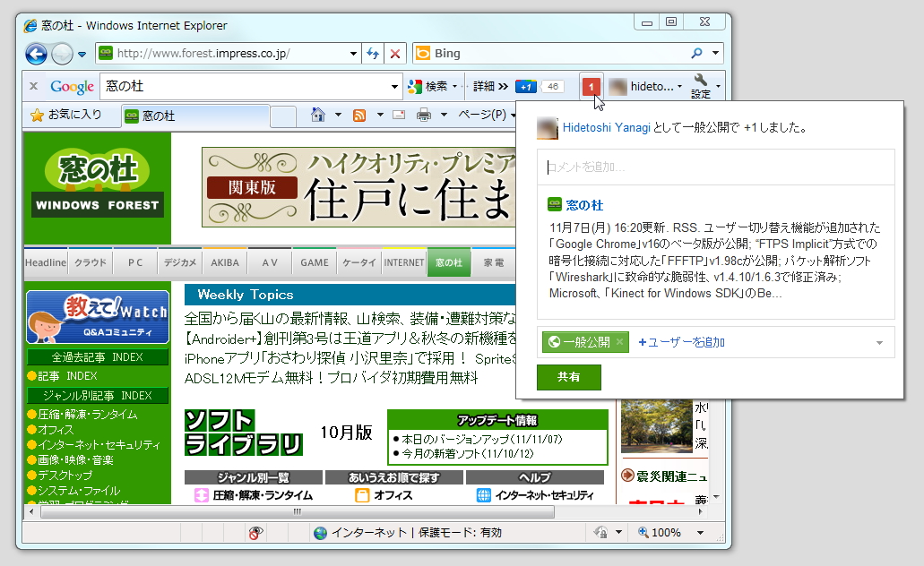
Task: Click the Favorites star icon
Action: [39, 116]
